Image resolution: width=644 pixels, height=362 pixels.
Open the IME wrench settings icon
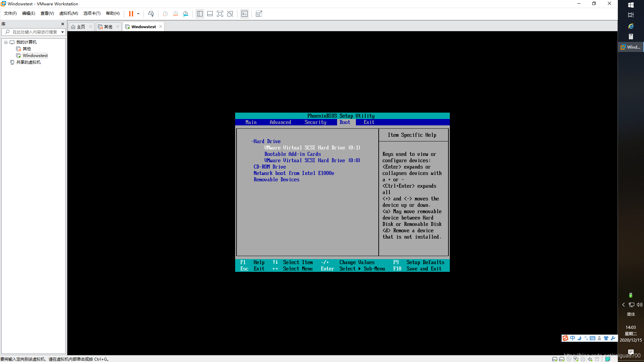[613, 338]
